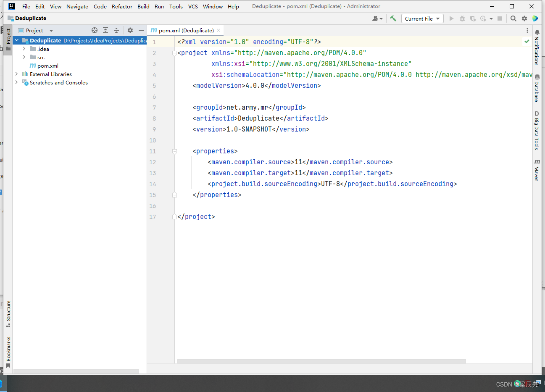Image resolution: width=545 pixels, height=392 pixels.
Task: Click line number 10 in gutter
Action: pos(153,140)
